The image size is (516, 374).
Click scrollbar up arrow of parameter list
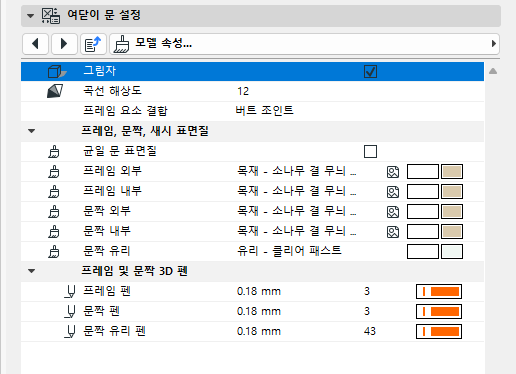coord(493,71)
